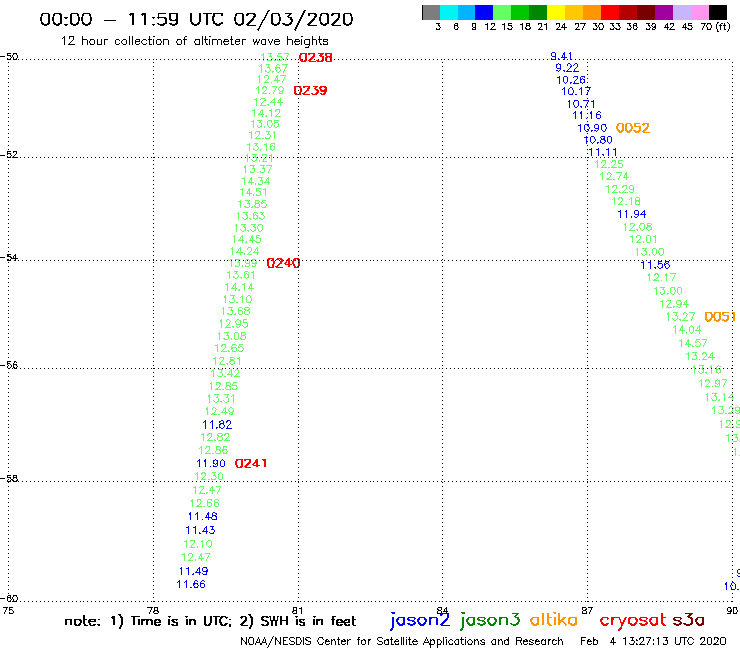Click the wave height value 12.79
This screenshot has height=650, width=740.
270,90
